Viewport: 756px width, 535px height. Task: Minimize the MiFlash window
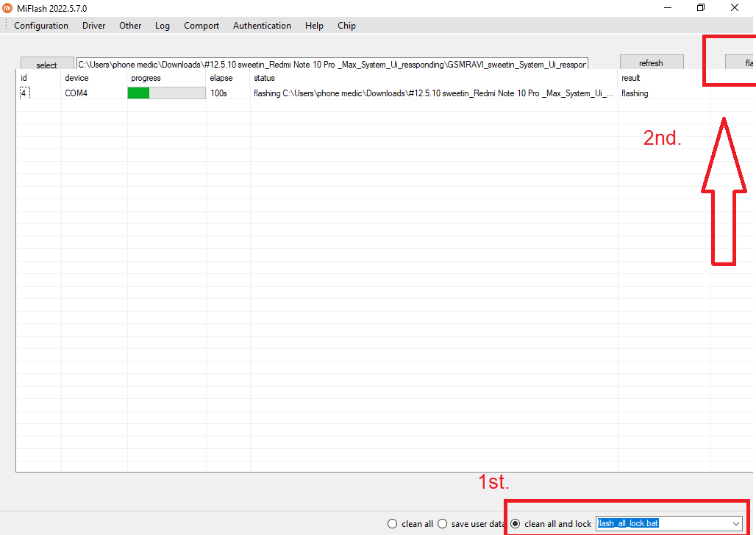668,7
